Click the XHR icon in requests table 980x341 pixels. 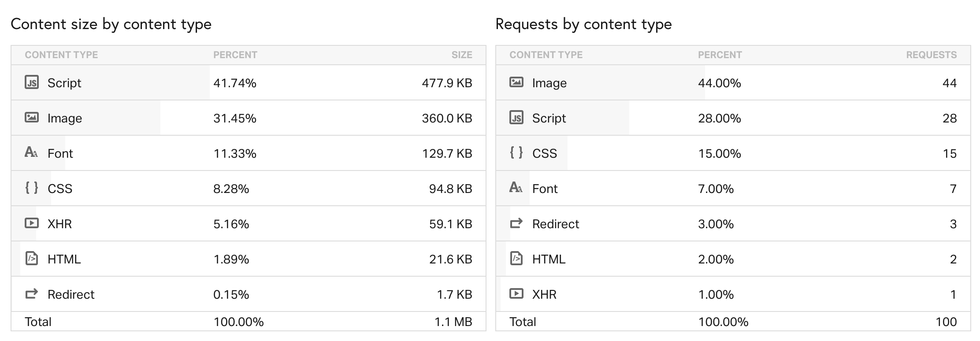point(516,294)
